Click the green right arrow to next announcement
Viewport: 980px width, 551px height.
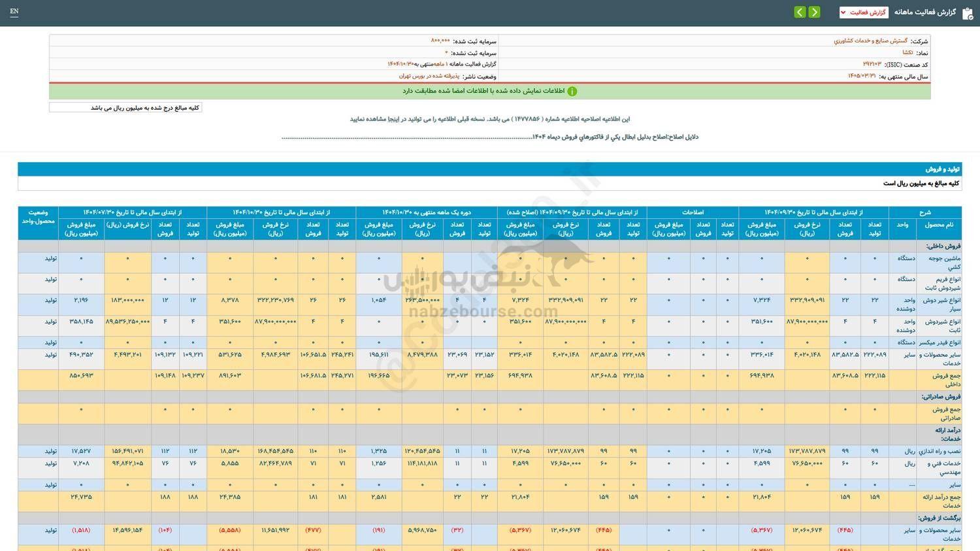click(814, 12)
